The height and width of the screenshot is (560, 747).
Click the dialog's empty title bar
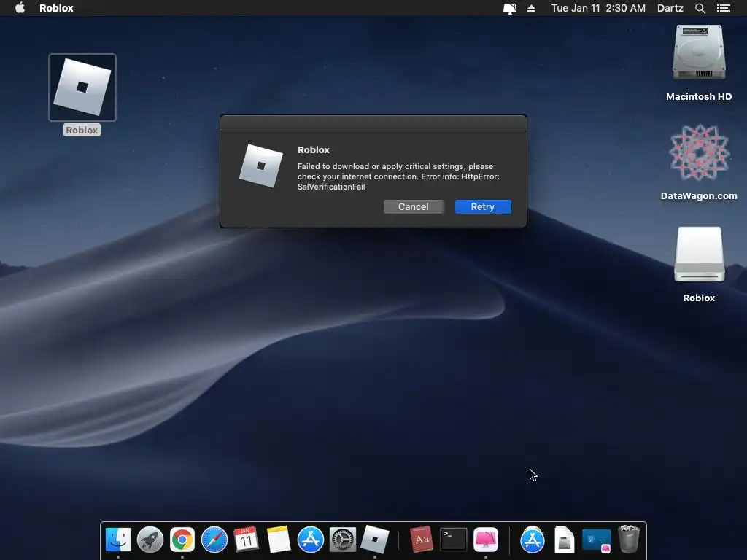[373, 122]
